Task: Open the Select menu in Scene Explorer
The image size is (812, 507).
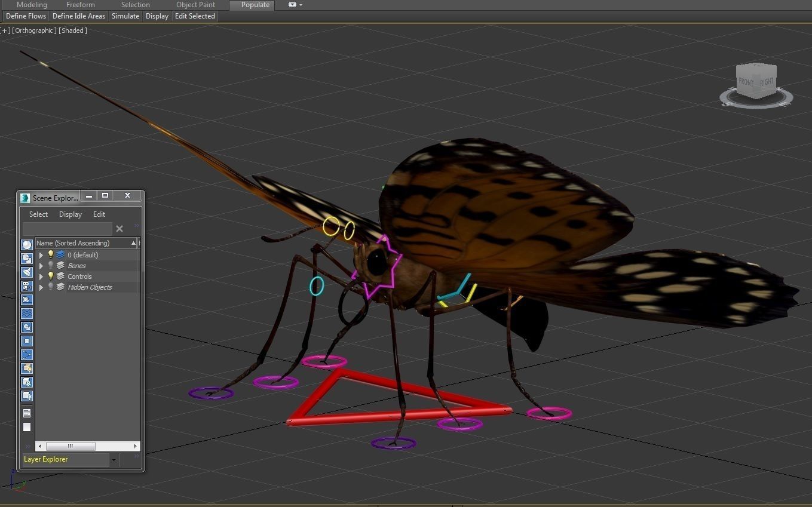Action: [x=38, y=214]
